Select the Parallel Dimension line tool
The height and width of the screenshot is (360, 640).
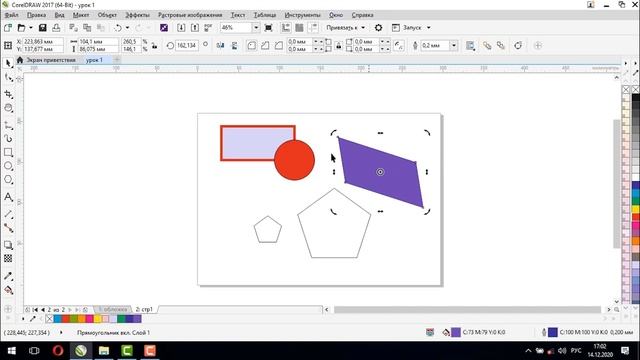tap(8, 214)
